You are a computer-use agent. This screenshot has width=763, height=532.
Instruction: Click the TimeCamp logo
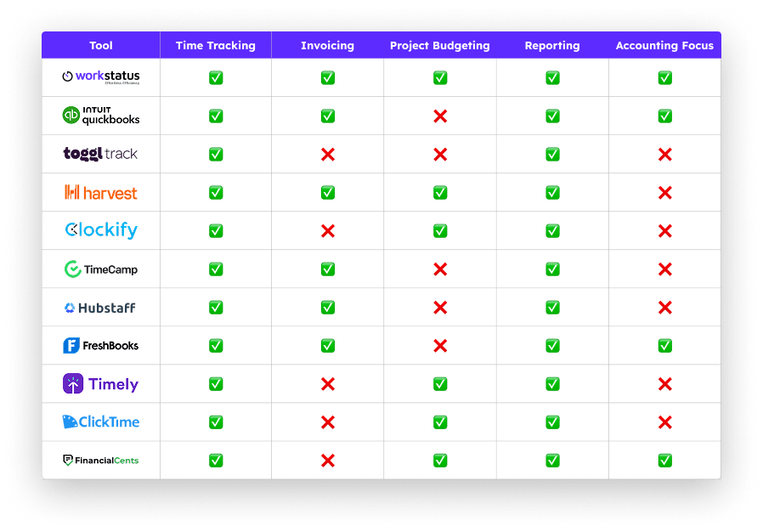(x=100, y=269)
